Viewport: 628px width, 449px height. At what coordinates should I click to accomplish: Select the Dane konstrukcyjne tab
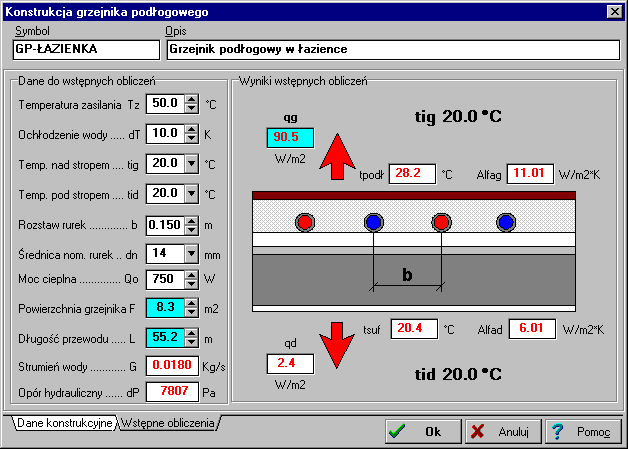[x=64, y=424]
